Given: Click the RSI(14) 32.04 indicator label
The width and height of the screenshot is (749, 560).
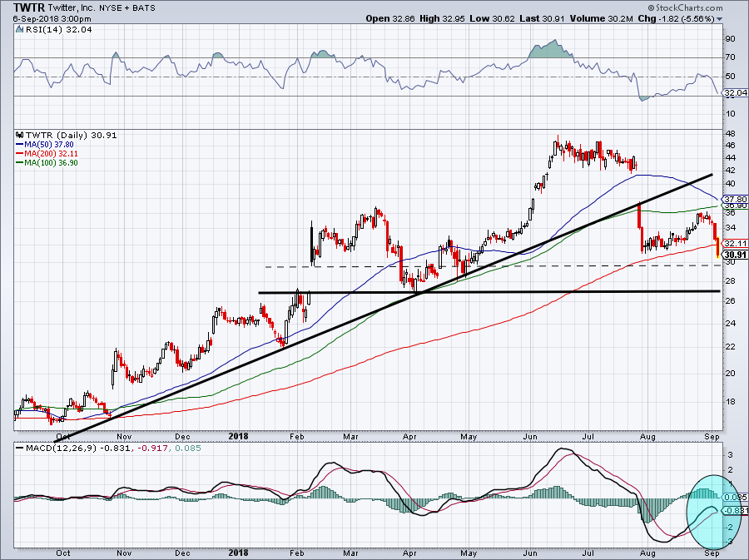Looking at the screenshot, I should 58,29.
